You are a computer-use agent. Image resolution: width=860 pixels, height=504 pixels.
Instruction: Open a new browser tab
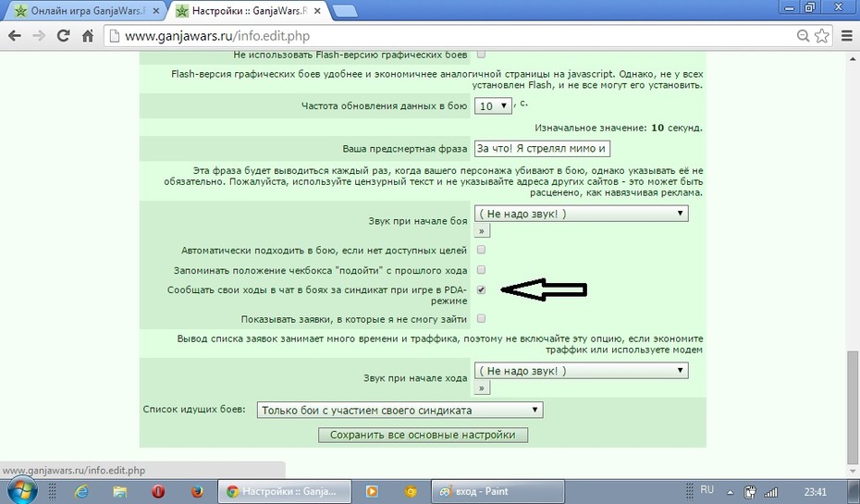344,11
